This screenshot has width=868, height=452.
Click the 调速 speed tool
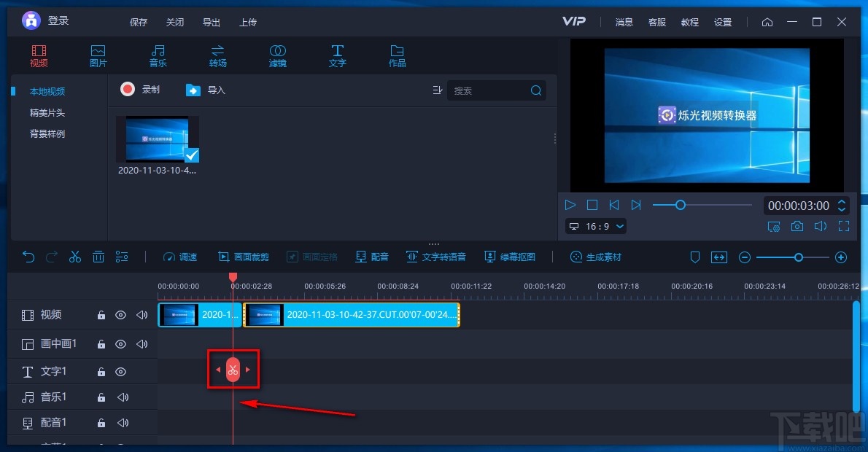tap(180, 257)
